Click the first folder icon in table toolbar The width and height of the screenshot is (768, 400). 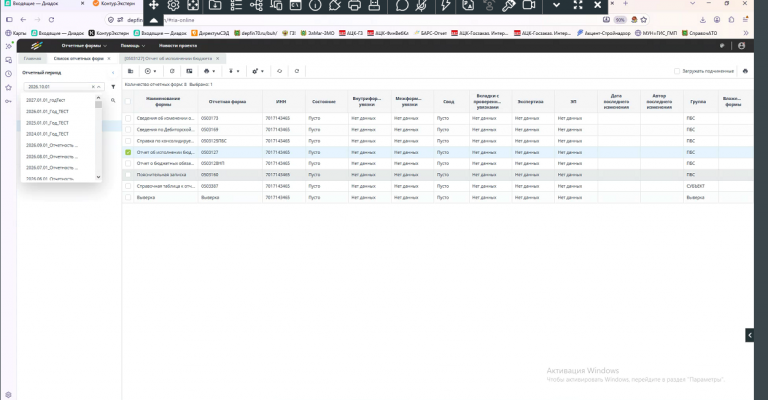click(x=130, y=71)
